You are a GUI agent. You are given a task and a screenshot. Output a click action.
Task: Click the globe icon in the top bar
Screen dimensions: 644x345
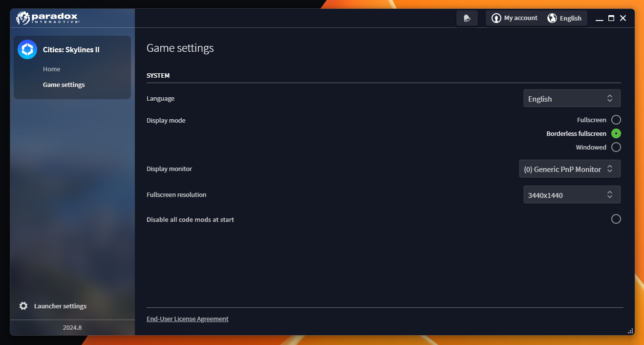pyautogui.click(x=552, y=18)
